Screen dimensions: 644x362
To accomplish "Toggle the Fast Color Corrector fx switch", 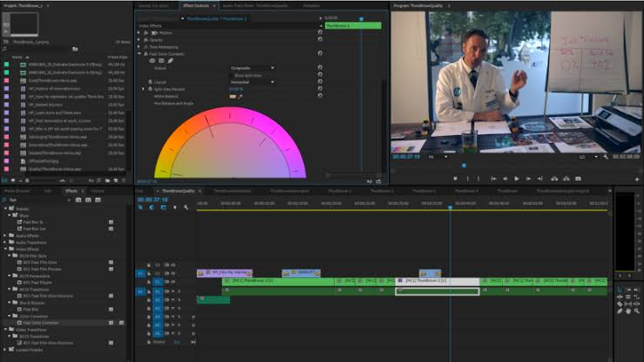I will click(x=146, y=54).
